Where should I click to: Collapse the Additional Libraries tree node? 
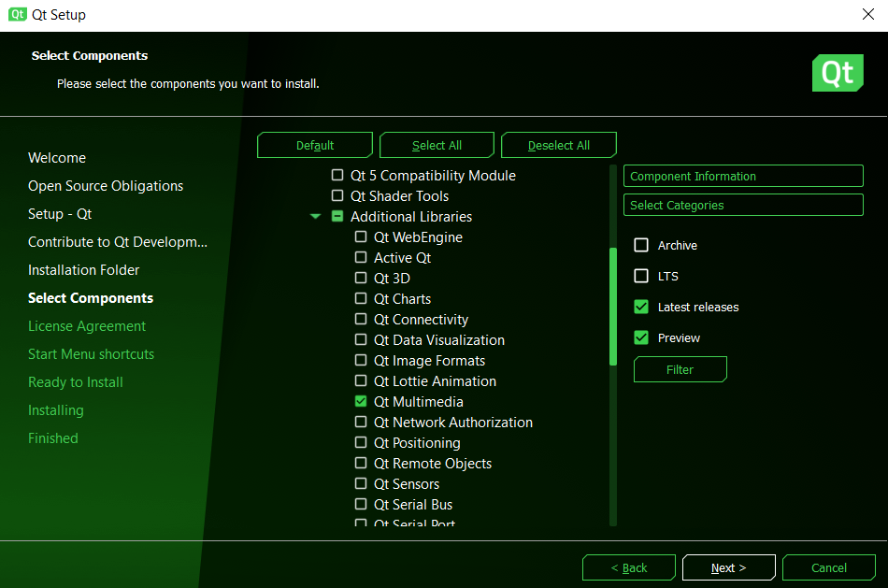tap(315, 216)
